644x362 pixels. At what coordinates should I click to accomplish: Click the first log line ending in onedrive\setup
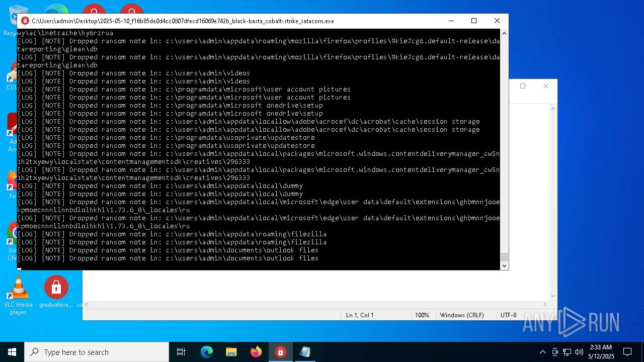click(170, 106)
